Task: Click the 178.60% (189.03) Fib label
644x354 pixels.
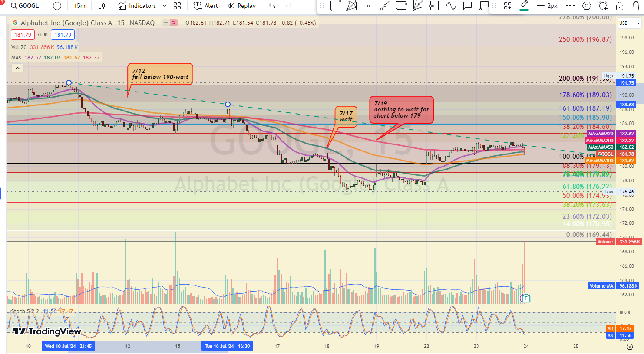Action: click(x=585, y=95)
